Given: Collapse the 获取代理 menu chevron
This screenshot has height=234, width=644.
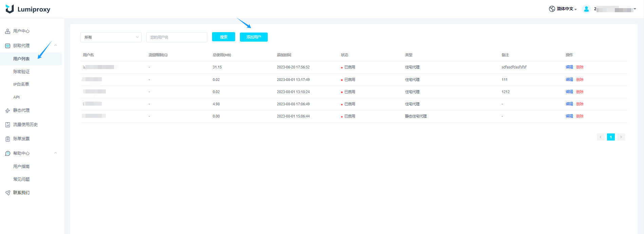Looking at the screenshot, I should pyautogui.click(x=56, y=45).
